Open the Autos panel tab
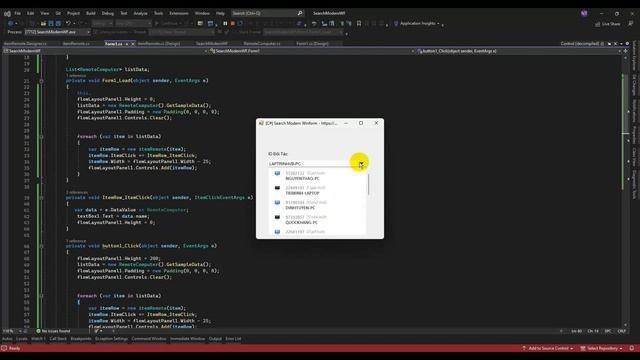This screenshot has height=360, width=640. pyautogui.click(x=7, y=339)
